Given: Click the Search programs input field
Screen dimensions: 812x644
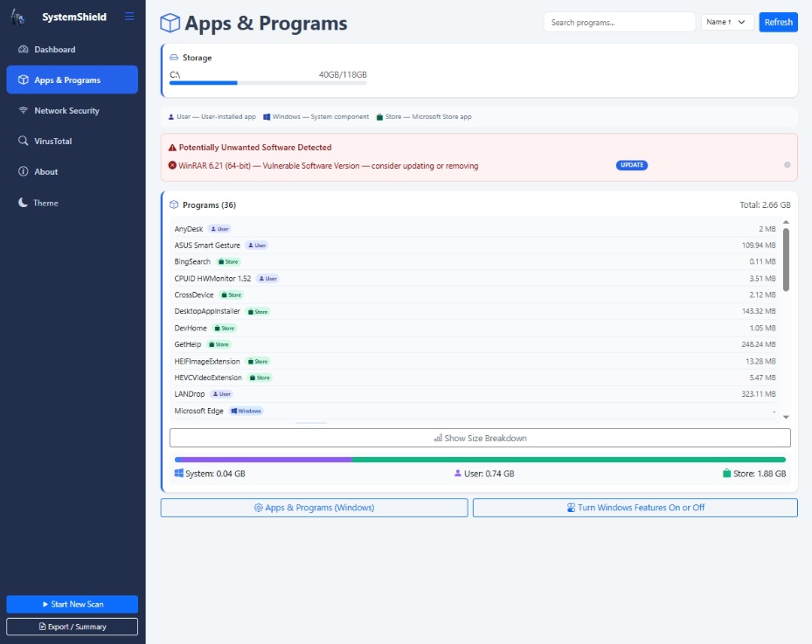Looking at the screenshot, I should tap(619, 22).
